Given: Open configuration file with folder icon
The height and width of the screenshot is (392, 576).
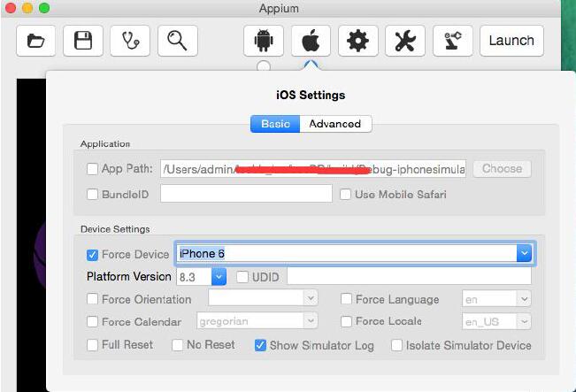Looking at the screenshot, I should click(x=36, y=41).
